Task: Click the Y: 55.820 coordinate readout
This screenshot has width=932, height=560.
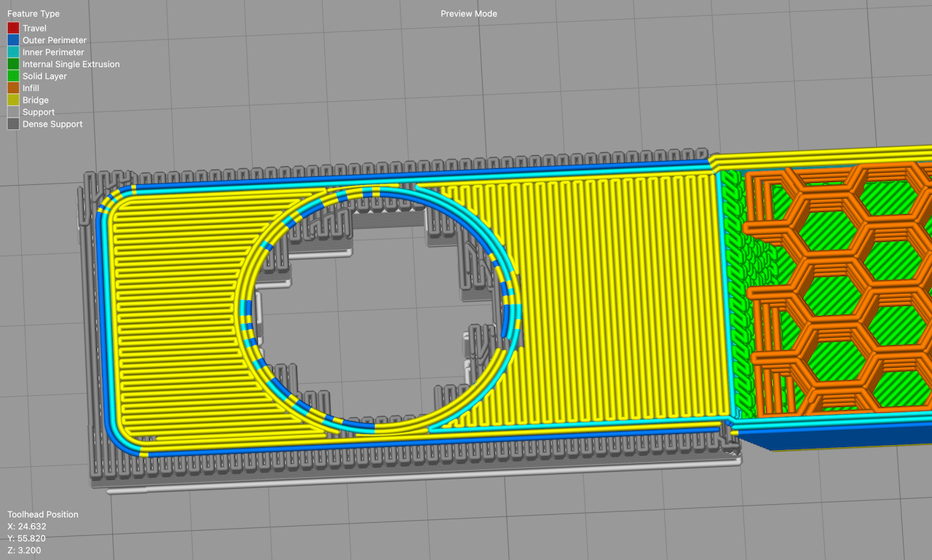Action: (x=27, y=538)
